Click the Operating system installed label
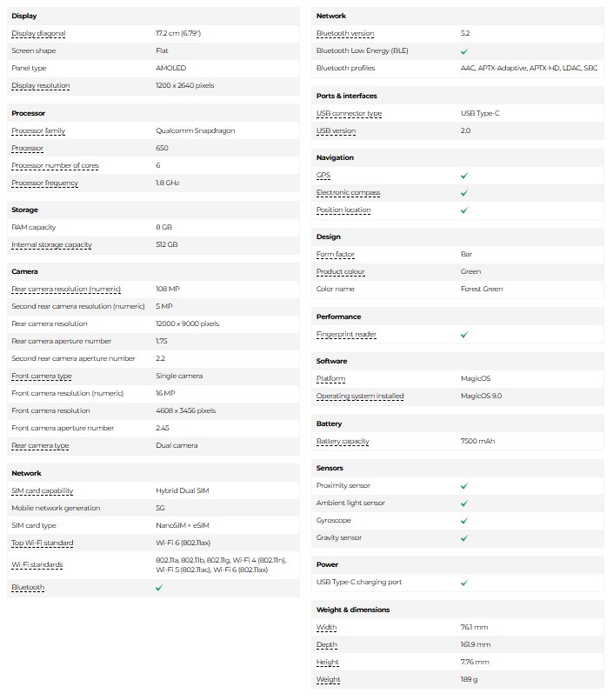The height and width of the screenshot is (700, 613). (x=360, y=397)
